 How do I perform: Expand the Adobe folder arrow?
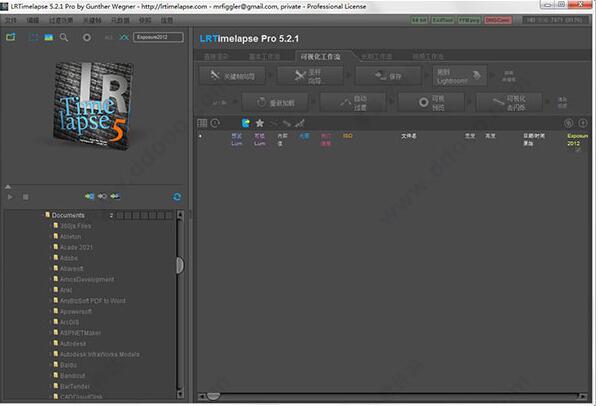(x=51, y=258)
